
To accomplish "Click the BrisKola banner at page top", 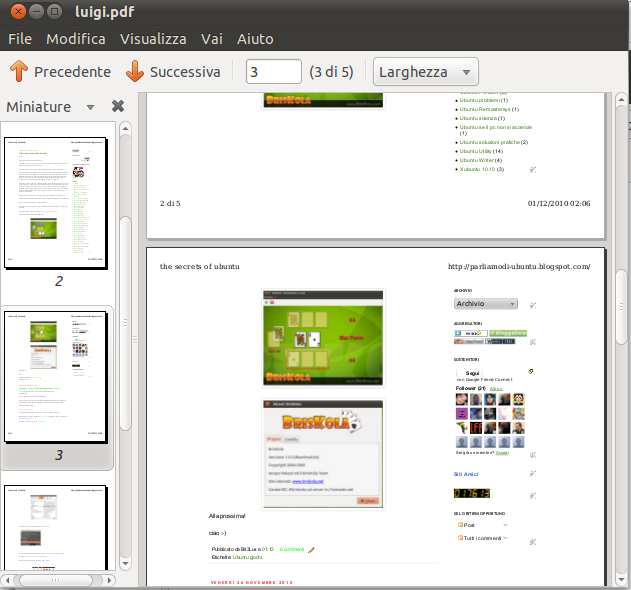I will click(323, 100).
